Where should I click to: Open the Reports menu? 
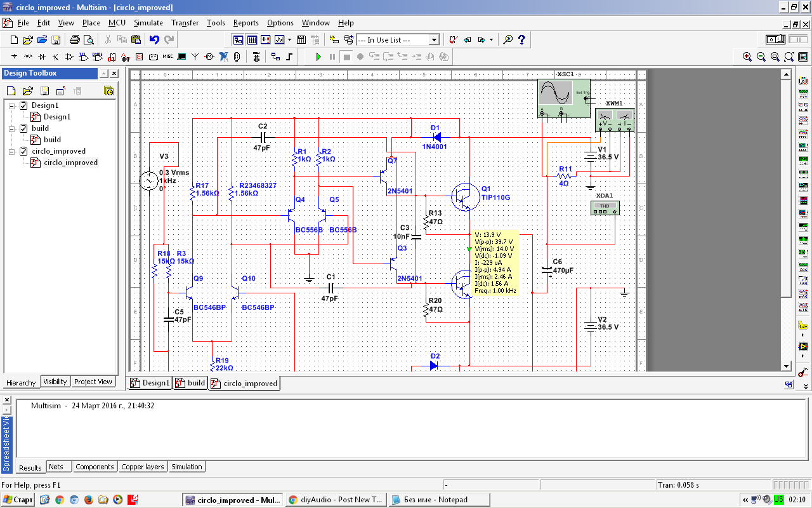246,23
